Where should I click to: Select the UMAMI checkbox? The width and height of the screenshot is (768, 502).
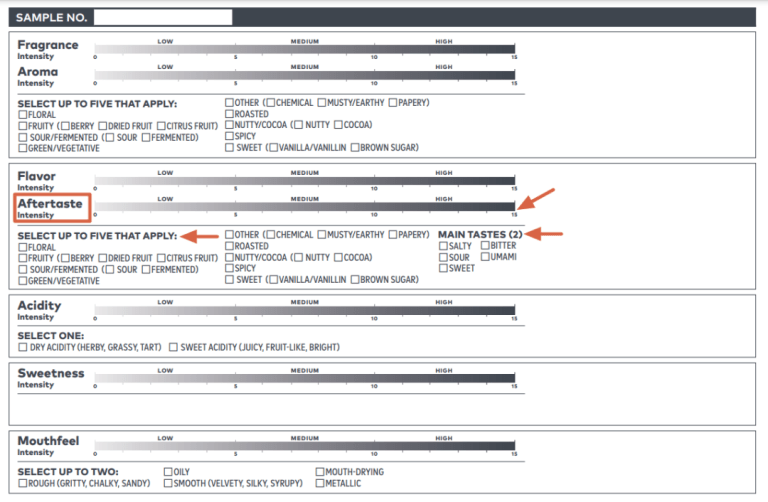tap(485, 257)
